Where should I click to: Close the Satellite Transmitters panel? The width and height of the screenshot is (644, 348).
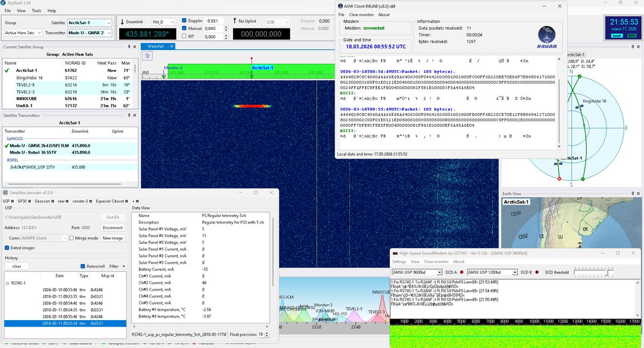click(x=135, y=115)
